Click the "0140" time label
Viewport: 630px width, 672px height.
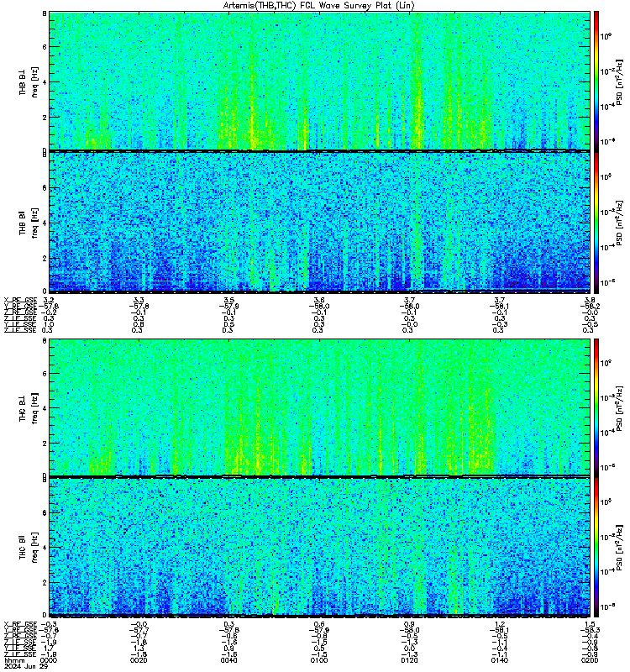click(x=500, y=660)
